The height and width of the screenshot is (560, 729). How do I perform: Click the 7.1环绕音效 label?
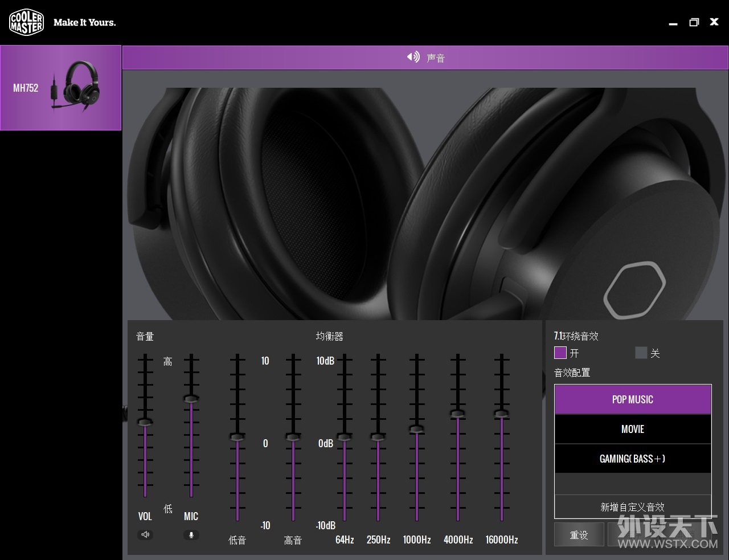576,336
